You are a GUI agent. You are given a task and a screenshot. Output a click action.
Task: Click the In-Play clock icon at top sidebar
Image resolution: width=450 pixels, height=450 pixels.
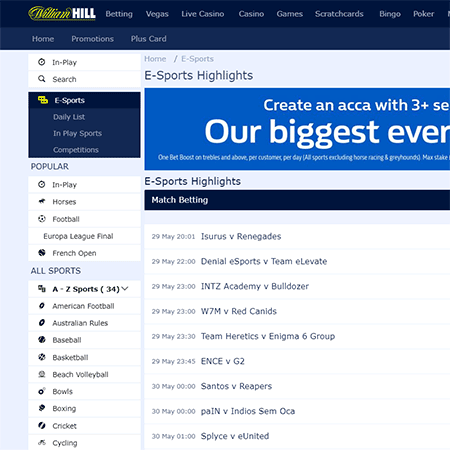42,62
